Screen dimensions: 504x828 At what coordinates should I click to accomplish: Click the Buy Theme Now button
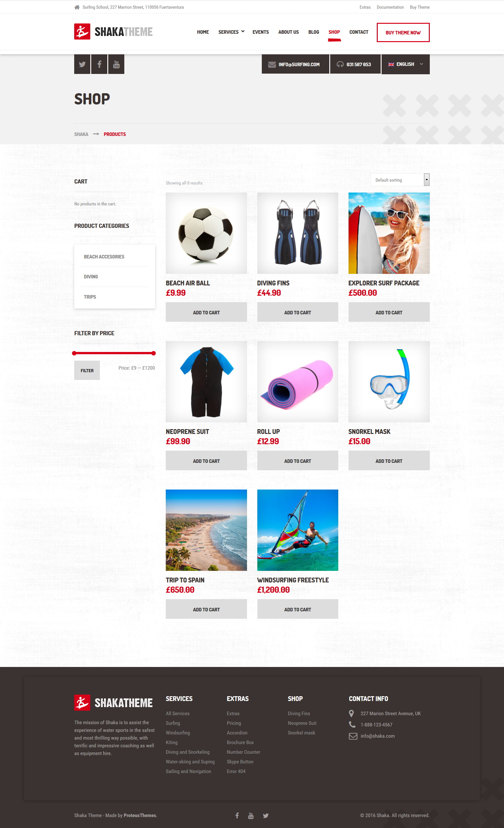[403, 32]
